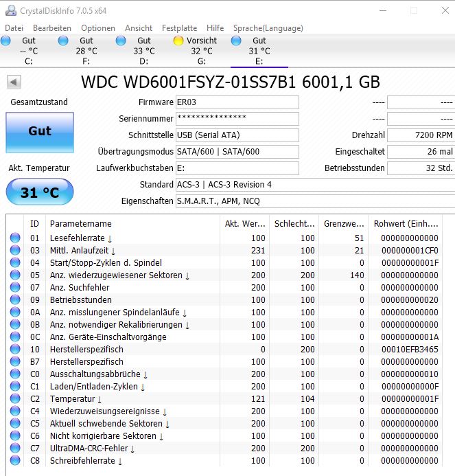
Task: Click status icon of Lesefehlerrate row
Action: [15, 238]
